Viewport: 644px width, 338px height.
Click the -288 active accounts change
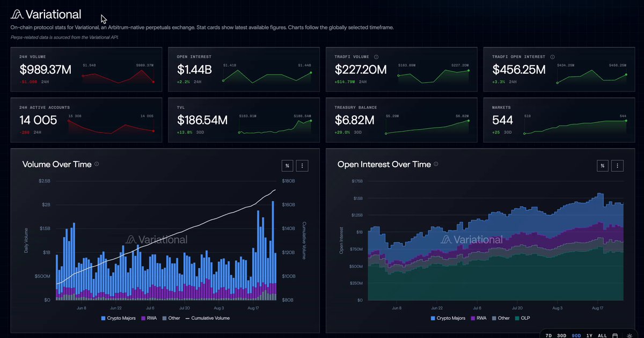coord(25,133)
